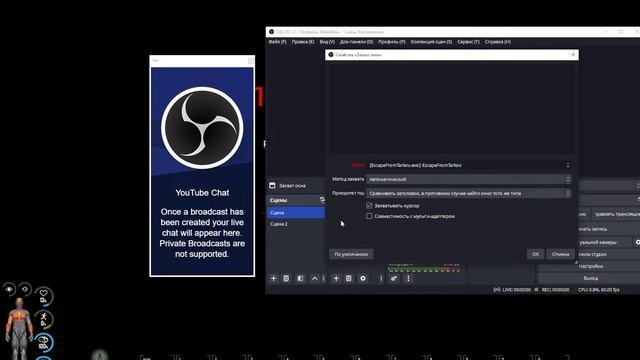Toggle the Захватывать курсор checkbox
Screen dimensions: 640x360
point(369,206)
